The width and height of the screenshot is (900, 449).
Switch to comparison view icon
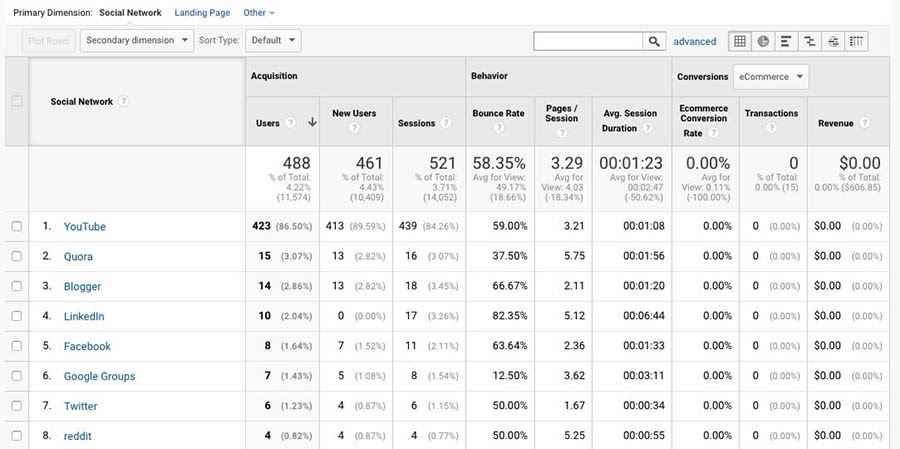tap(810, 41)
